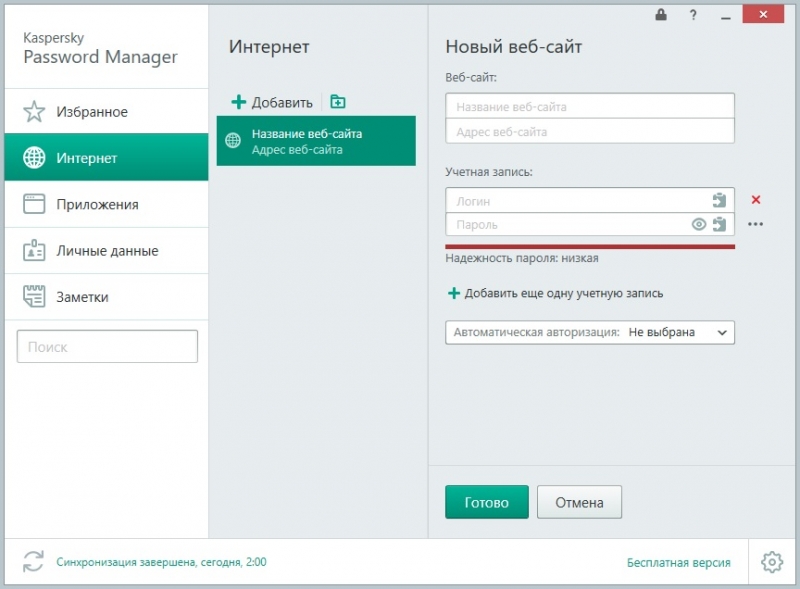The width and height of the screenshot is (800, 589).
Task: Click the window icon next to Приложения
Action: click(x=34, y=204)
